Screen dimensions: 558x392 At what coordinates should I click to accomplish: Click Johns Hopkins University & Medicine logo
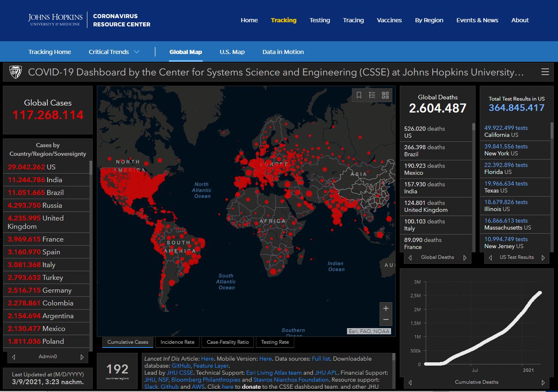55,20
